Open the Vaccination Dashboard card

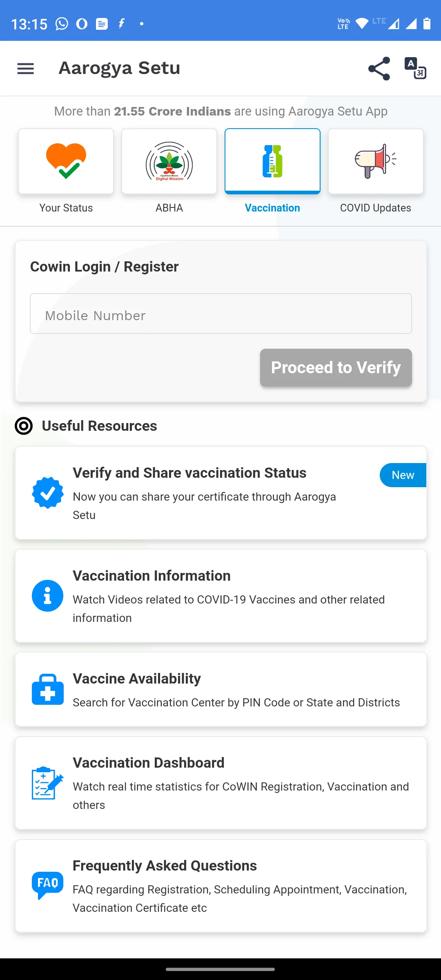pos(221,783)
